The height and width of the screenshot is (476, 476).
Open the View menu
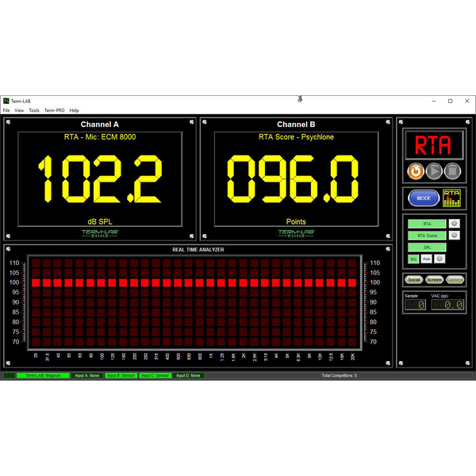click(x=19, y=110)
